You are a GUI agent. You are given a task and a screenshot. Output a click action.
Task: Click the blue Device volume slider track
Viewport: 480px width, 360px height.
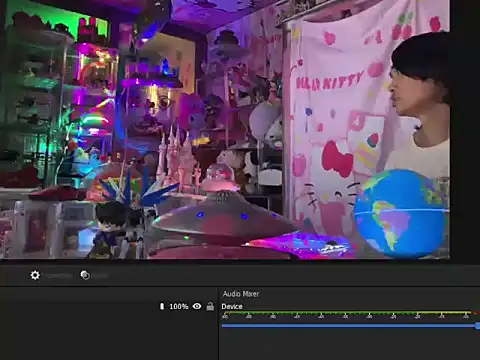pyautogui.click(x=349, y=325)
